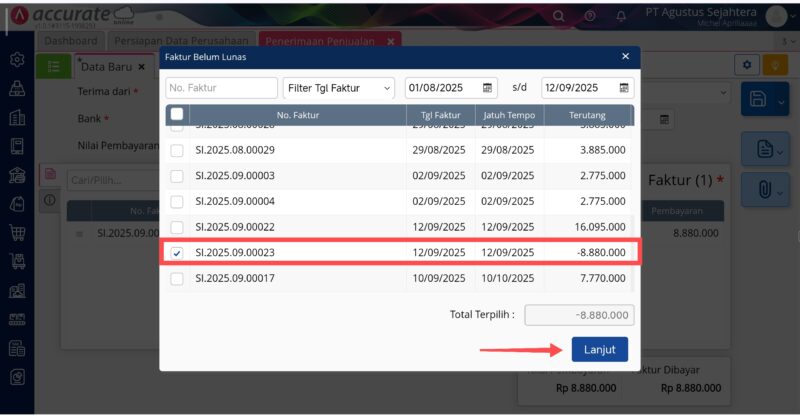Expand the arrow beside the save button

[782, 100]
